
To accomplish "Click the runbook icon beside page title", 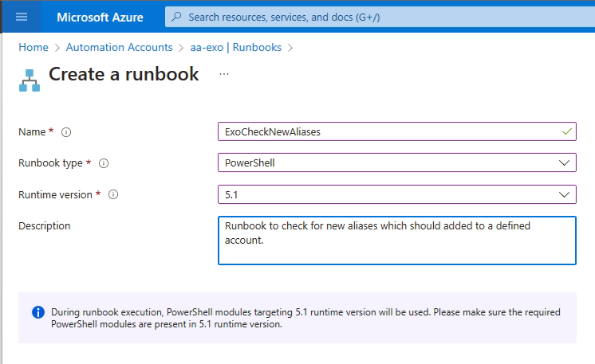I will (x=30, y=80).
